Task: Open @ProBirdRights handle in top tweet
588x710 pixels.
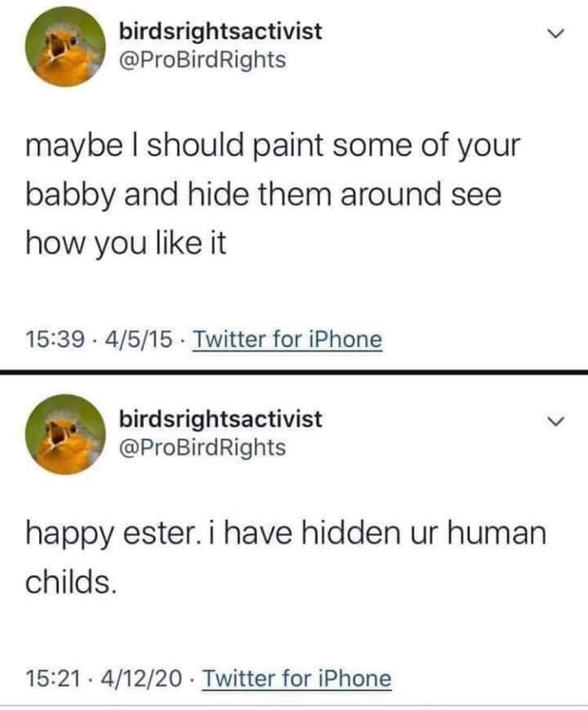Action: click(203, 60)
